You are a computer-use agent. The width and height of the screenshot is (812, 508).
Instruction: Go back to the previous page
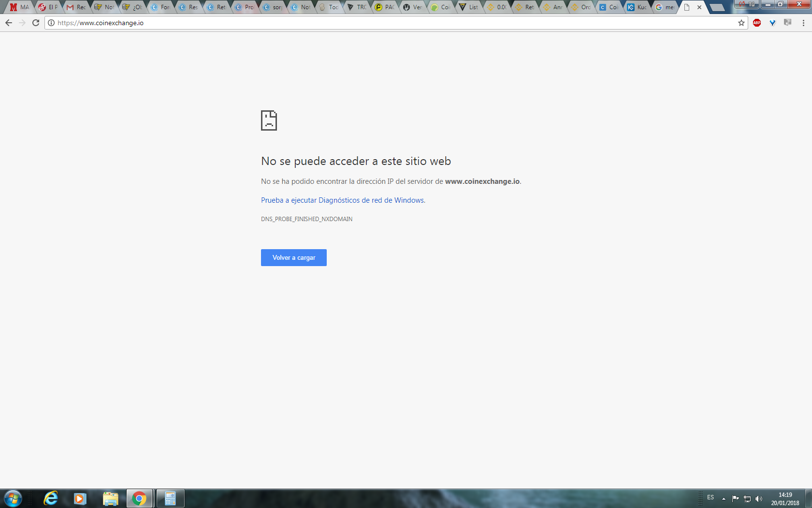[x=9, y=23]
